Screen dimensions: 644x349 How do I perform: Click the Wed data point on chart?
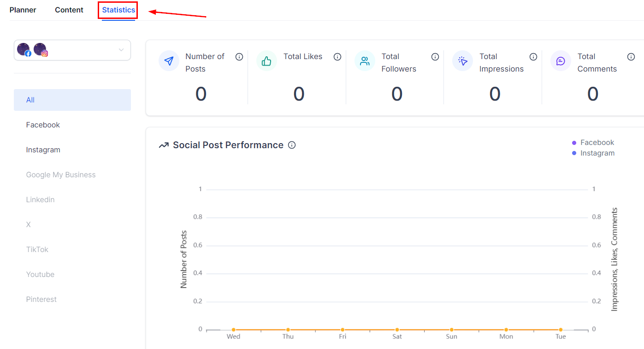coord(234,330)
